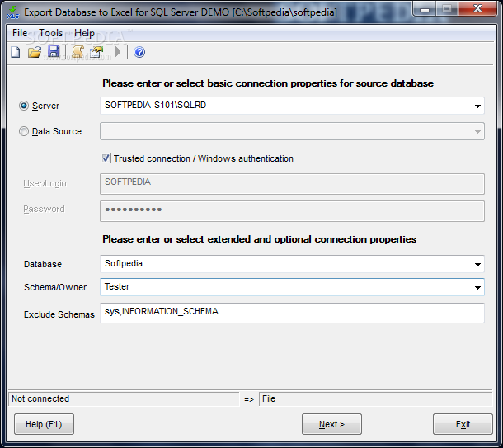This screenshot has height=448, width=503.
Task: Uncheck Trusted connection / Windows authentication
Action: [x=106, y=158]
